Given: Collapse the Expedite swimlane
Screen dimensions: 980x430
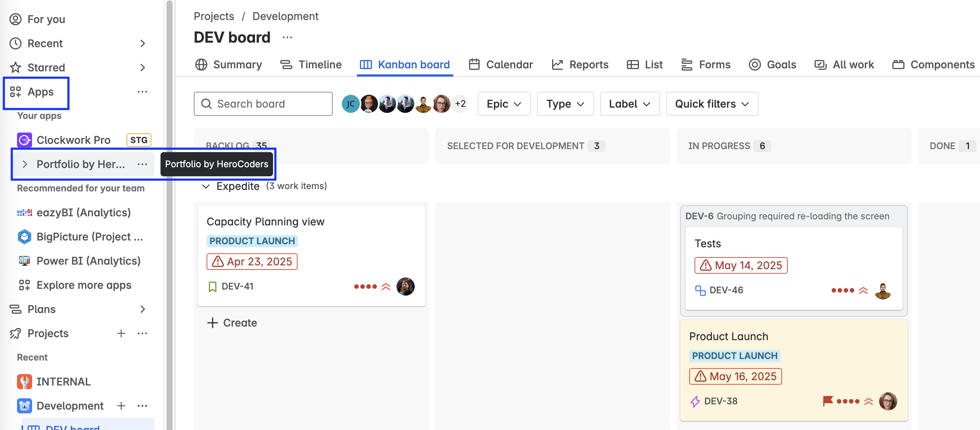Looking at the screenshot, I should point(205,186).
